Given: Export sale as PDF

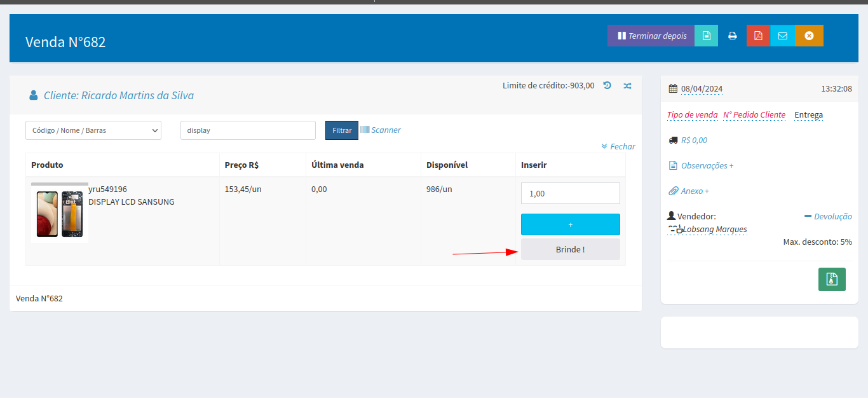Looking at the screenshot, I should click(x=758, y=36).
